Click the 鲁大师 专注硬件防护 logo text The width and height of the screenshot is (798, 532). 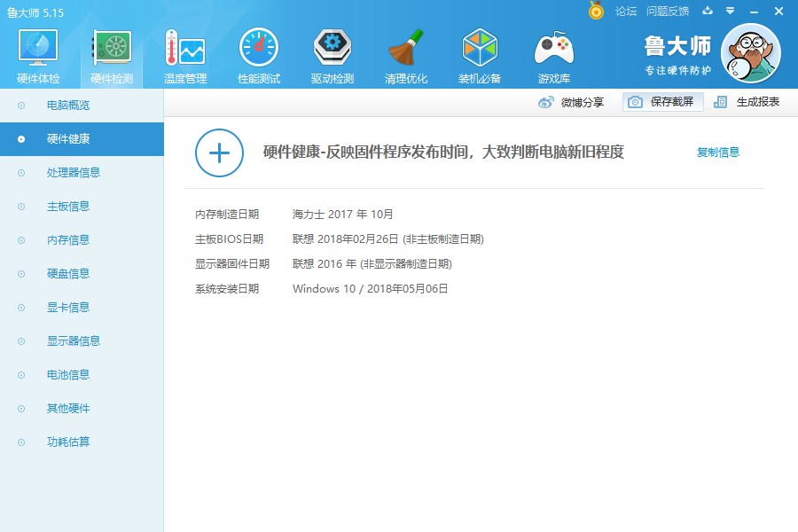(x=677, y=56)
